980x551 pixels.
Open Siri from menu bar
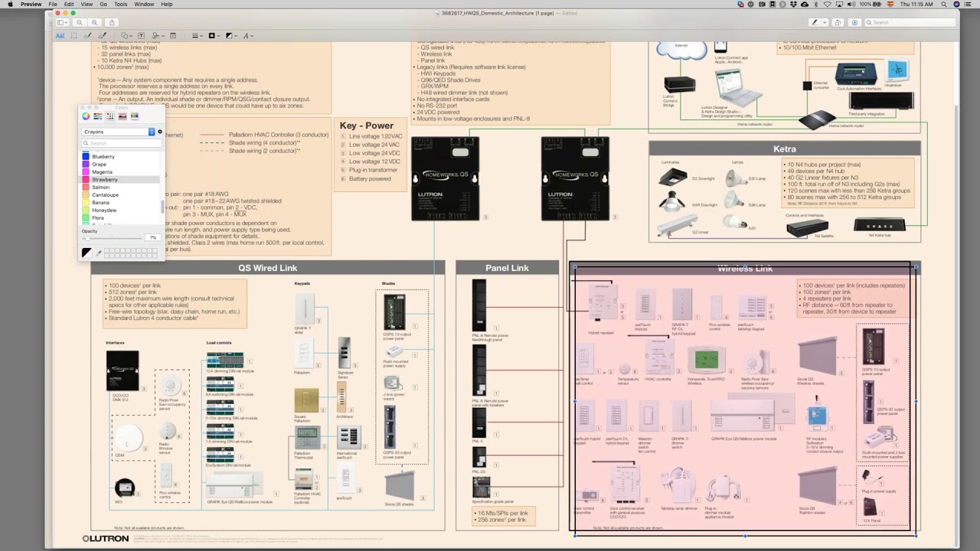(956, 4)
